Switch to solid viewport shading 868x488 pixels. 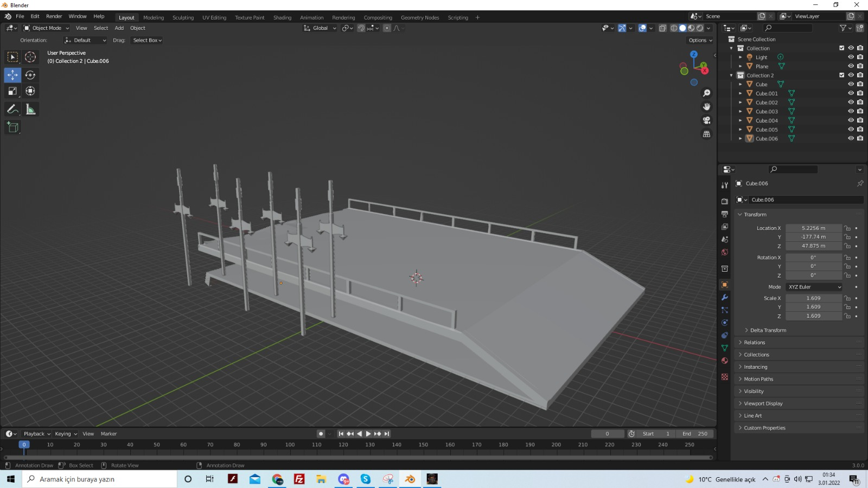(682, 28)
